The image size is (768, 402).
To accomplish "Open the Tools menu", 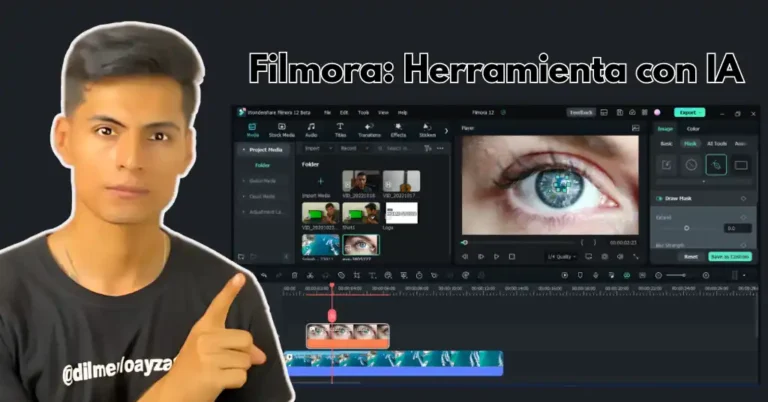I will [363, 113].
